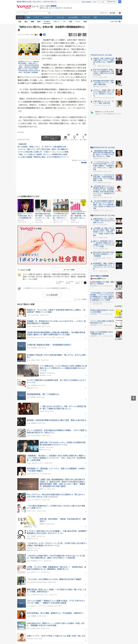Open ranking item four クロちゃん article

point(104,93)
